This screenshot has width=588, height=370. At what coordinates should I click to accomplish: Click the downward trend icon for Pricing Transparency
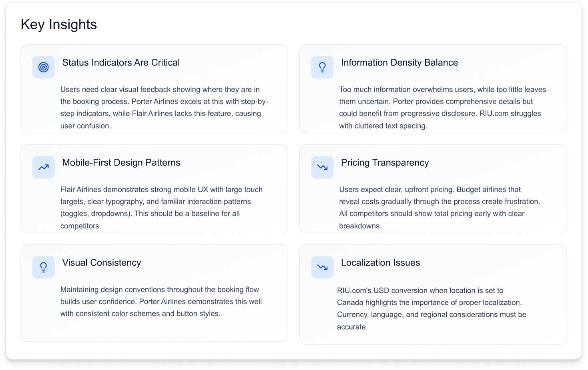point(322,167)
